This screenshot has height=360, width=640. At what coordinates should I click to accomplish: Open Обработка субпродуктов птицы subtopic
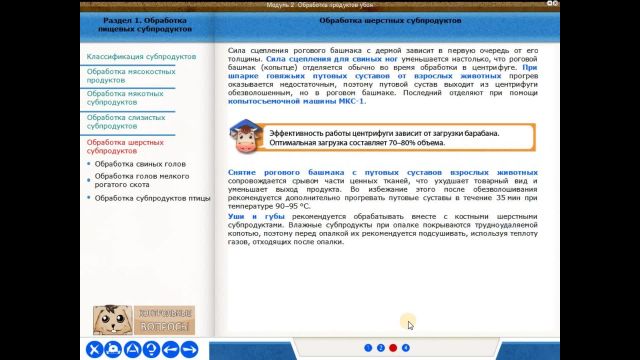coord(152,198)
